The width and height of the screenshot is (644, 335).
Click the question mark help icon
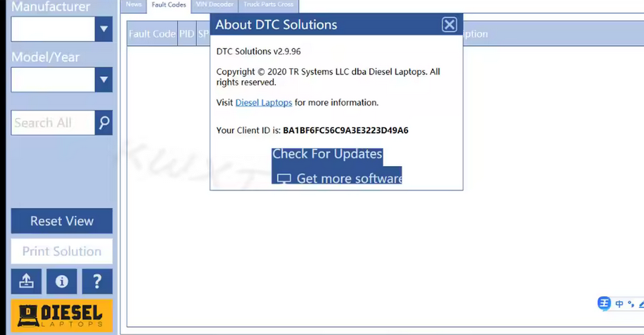(97, 281)
